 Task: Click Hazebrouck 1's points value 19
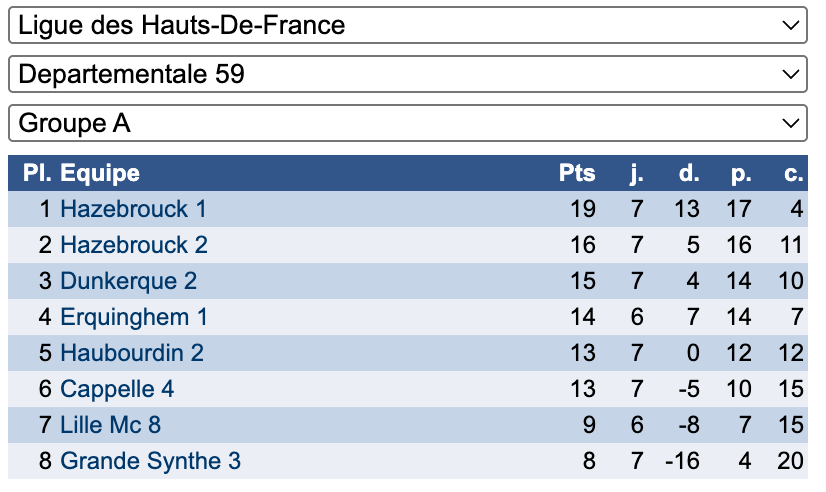[x=582, y=209]
